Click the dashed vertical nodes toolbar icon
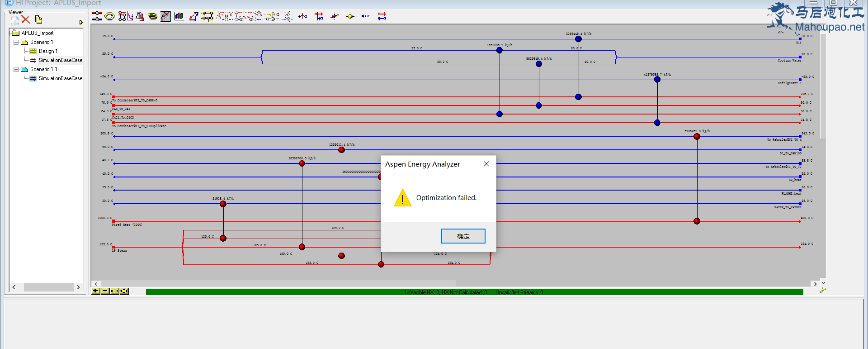Image resolution: width=868 pixels, height=349 pixels. tap(287, 16)
